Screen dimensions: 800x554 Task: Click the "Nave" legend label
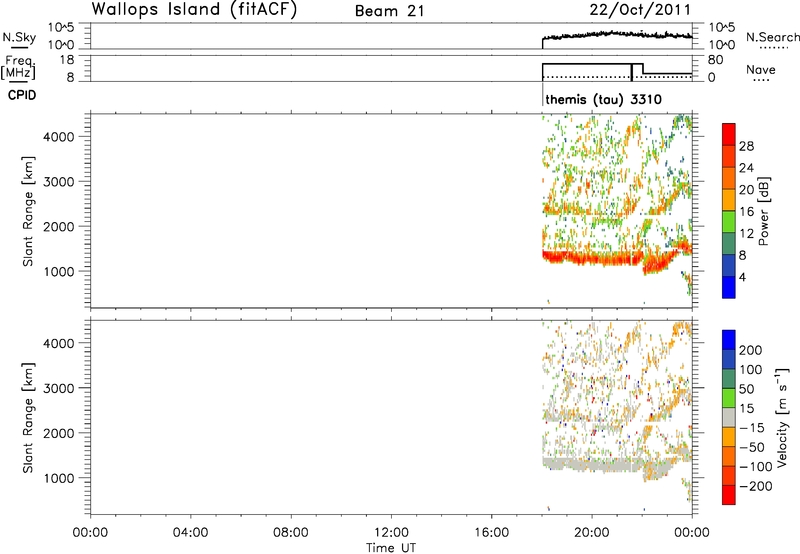pos(761,70)
